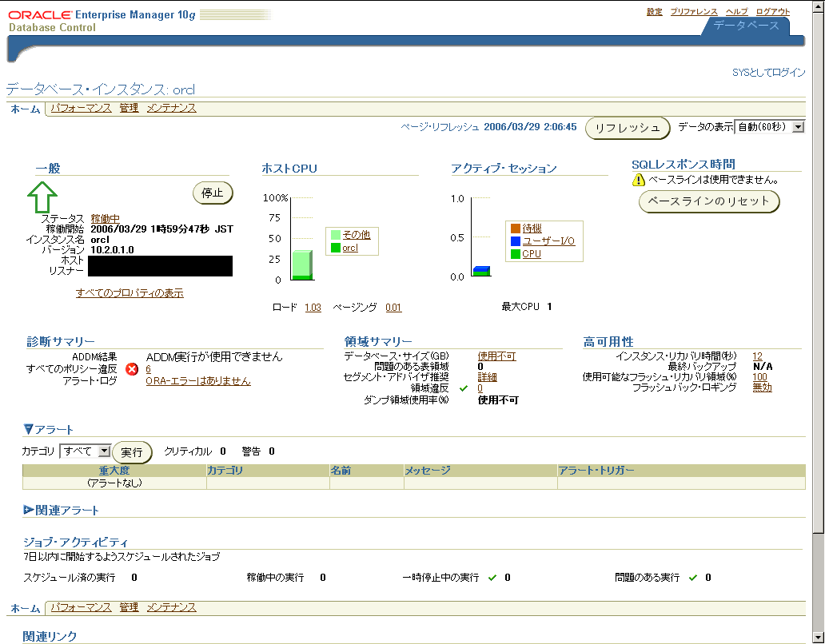Viewport: 825px width, 644px height.
Task: Click green orcl legend swatch
Action: pos(335,248)
